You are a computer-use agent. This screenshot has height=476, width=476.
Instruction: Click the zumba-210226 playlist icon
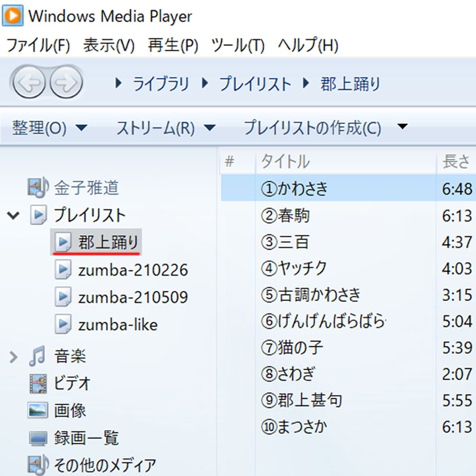[x=63, y=269]
